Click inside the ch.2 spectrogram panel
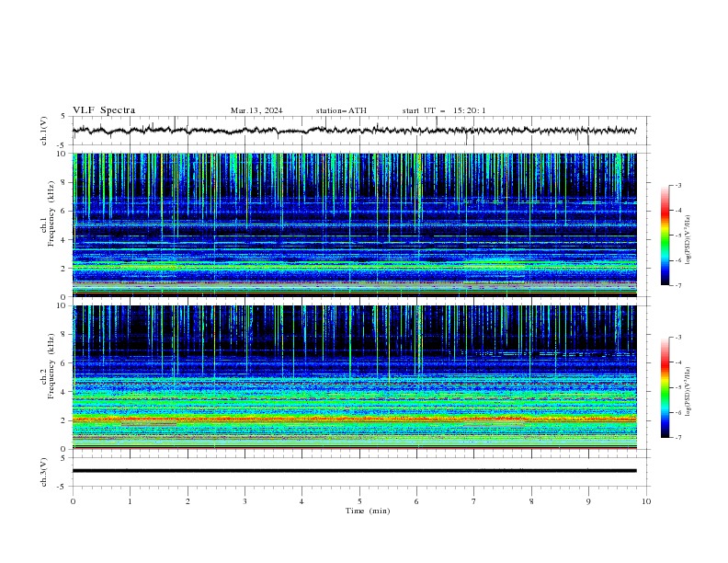728x563 pixels. (354, 377)
